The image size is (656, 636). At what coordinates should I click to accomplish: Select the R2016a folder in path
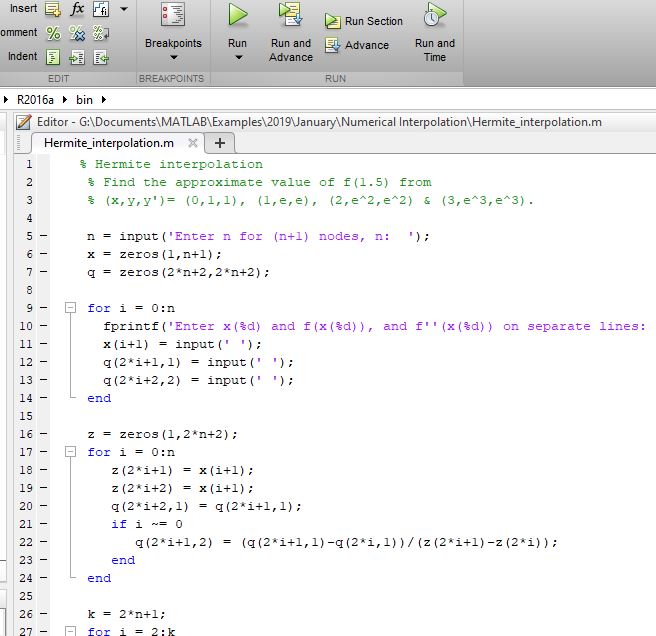pyautogui.click(x=35, y=100)
